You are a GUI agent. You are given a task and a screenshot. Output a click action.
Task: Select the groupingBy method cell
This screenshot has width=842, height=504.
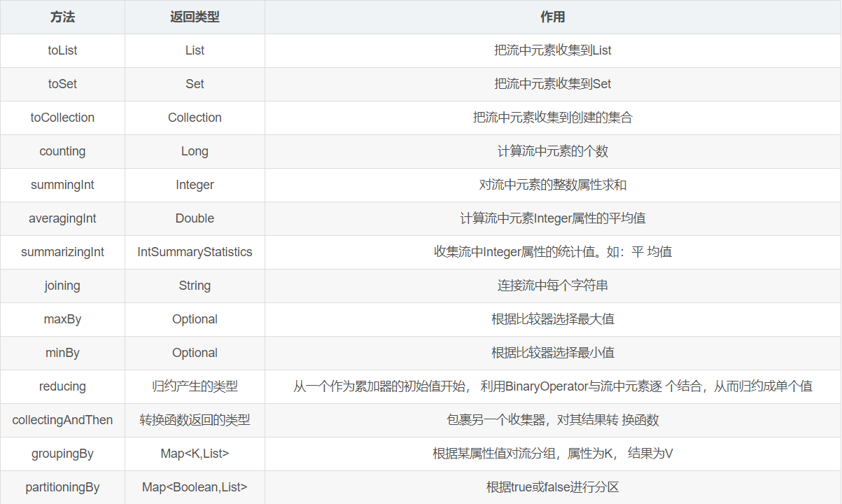pos(62,454)
